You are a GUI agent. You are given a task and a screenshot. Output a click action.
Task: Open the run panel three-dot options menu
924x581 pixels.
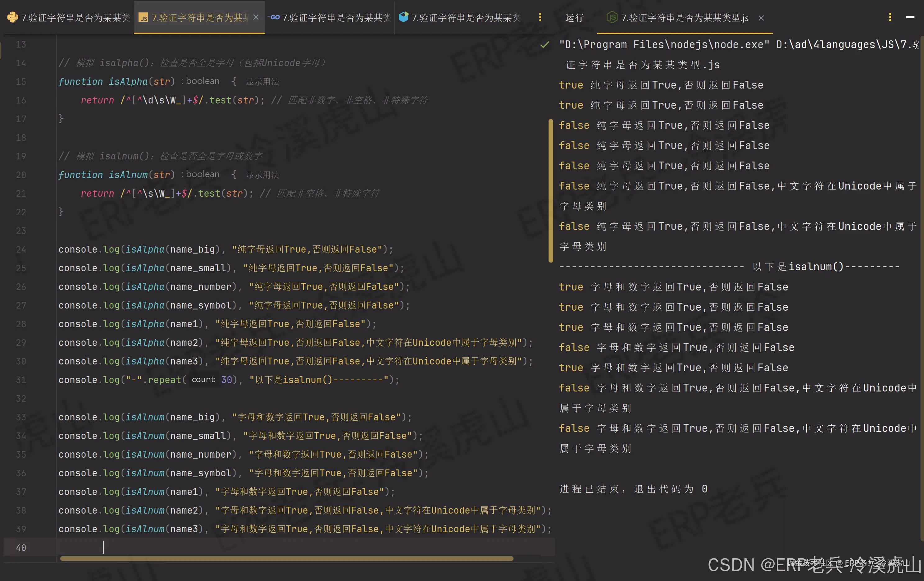[x=890, y=17]
